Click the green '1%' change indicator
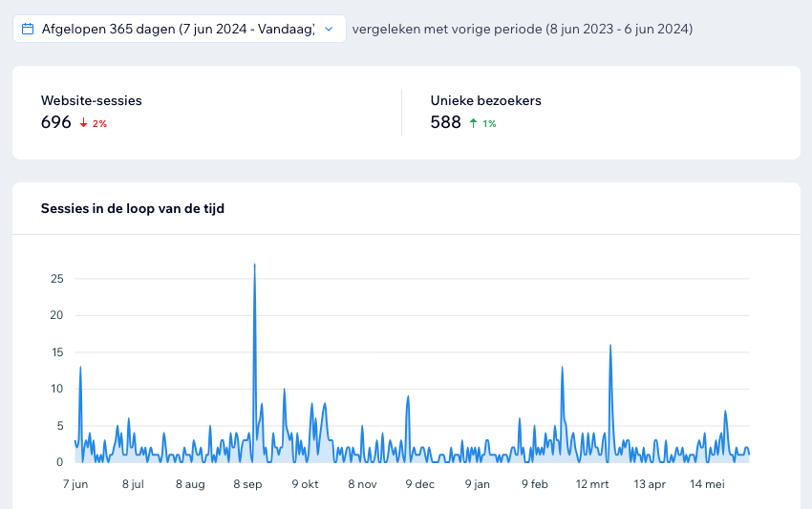 point(489,124)
